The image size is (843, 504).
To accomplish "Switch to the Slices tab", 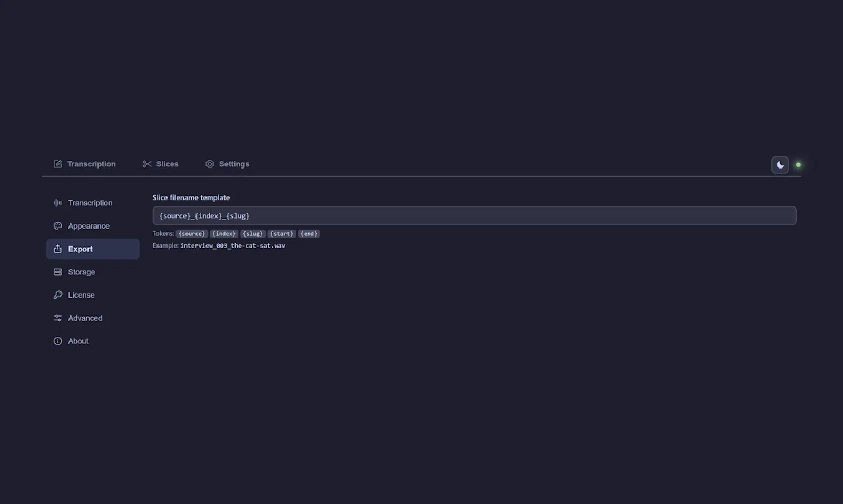I will pyautogui.click(x=160, y=164).
